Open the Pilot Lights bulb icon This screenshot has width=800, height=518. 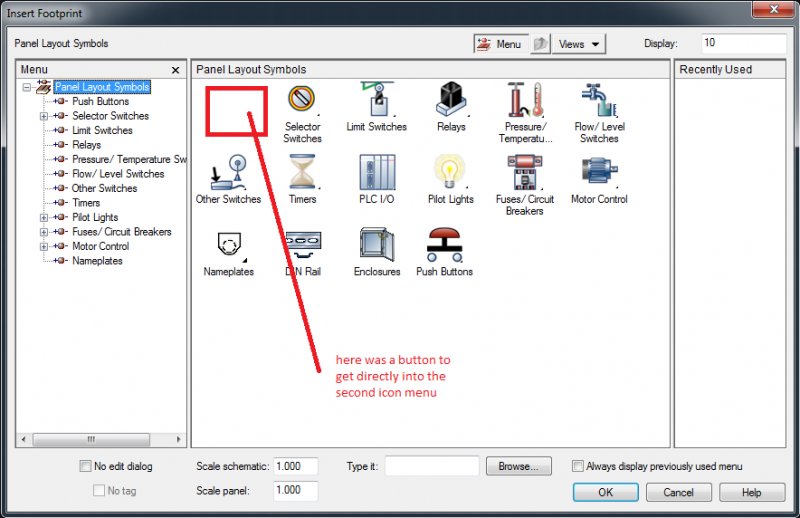(449, 172)
